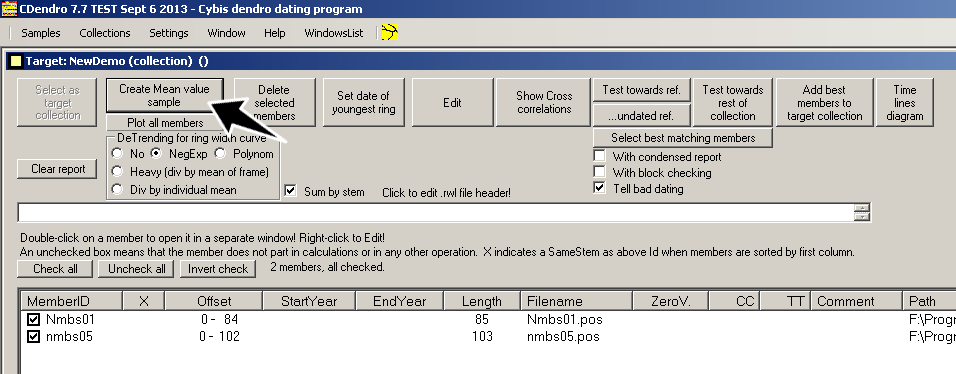Select Heavy (div by mean of frame)
Screen dimensions: 956x374
pos(118,172)
